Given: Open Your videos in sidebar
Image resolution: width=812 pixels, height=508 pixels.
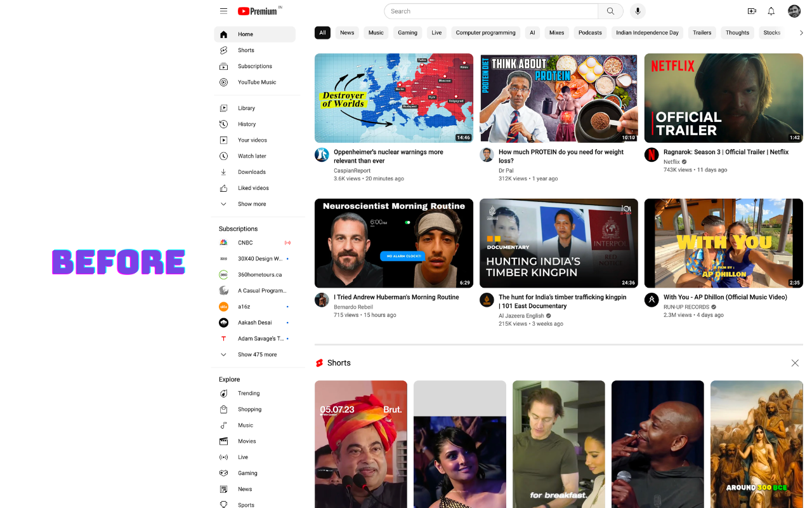Looking at the screenshot, I should pyautogui.click(x=254, y=140).
